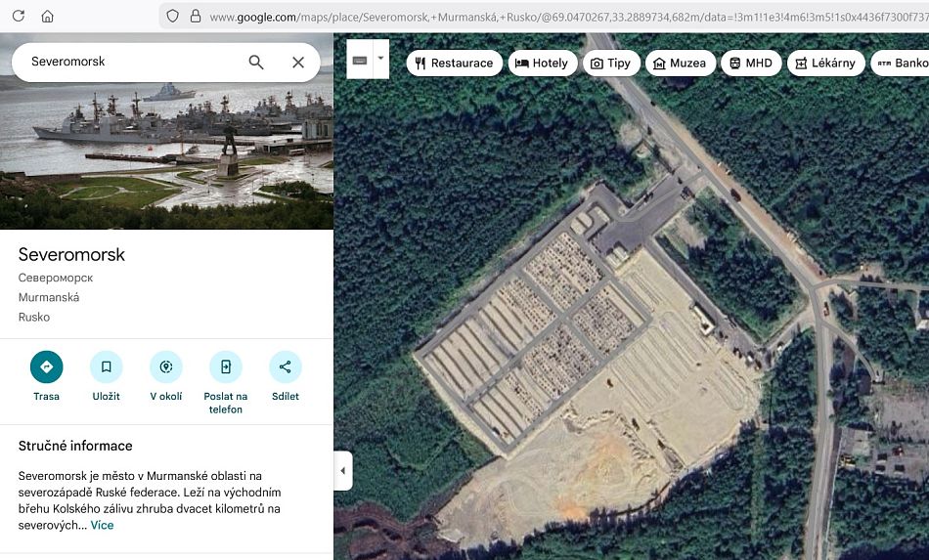Select the Lékárny pharmacies chip
Screen dimensions: 929x560
[825, 64]
